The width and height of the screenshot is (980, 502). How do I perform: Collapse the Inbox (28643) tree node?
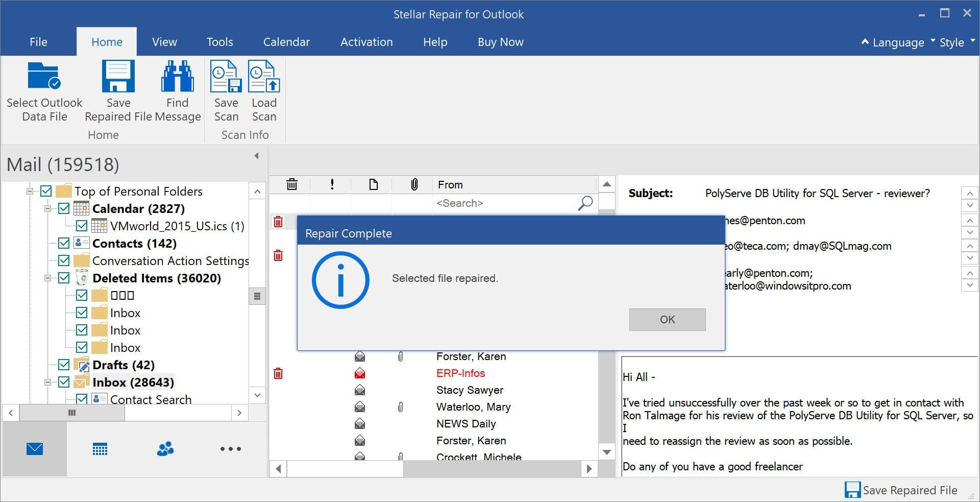tap(47, 383)
